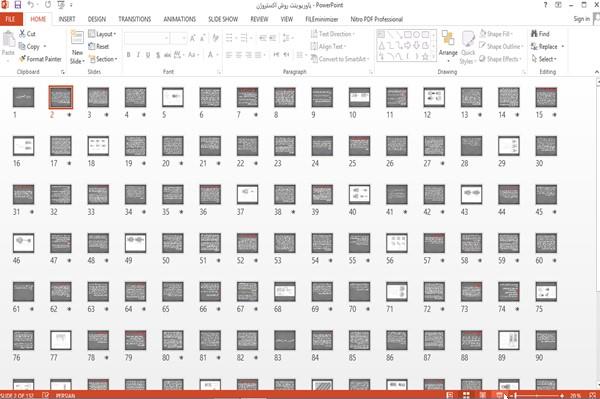Switch to the INSERT tab
Screen dimensions: 600x399
[x=67, y=19]
